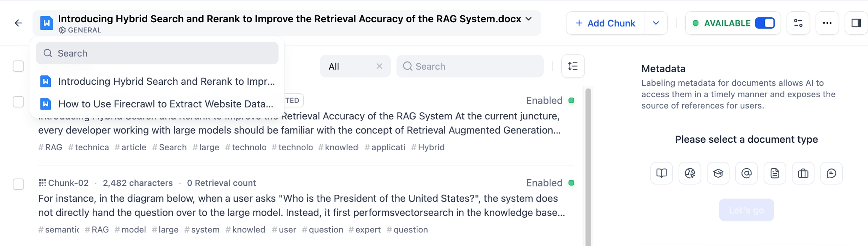The image size is (868, 246).
Task: Open the All filter dropdown
Action: [348, 66]
